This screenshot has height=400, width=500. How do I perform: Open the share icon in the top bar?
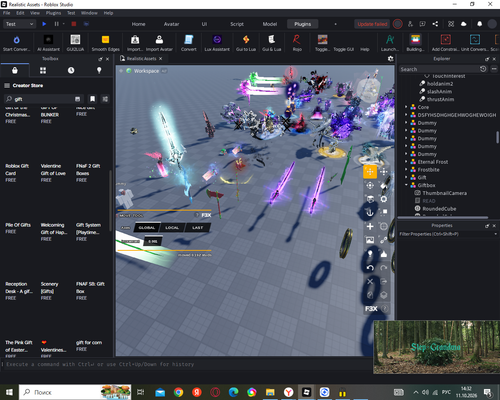pos(435,24)
